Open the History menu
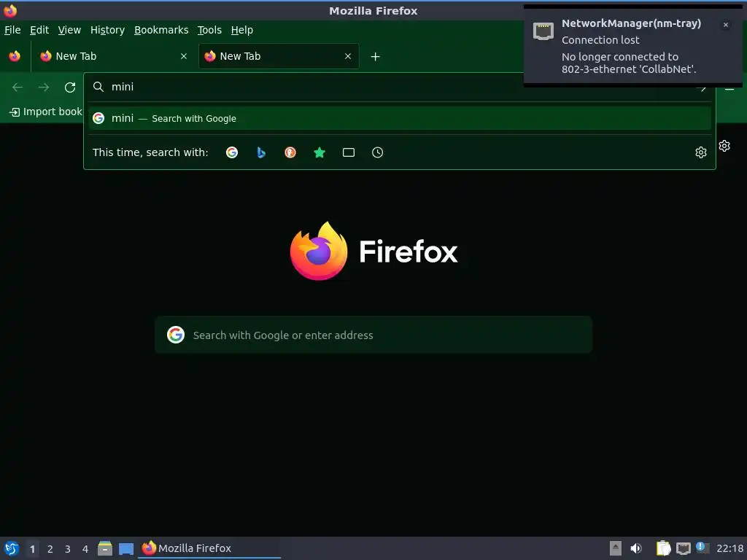This screenshot has height=560, width=747. (x=108, y=30)
